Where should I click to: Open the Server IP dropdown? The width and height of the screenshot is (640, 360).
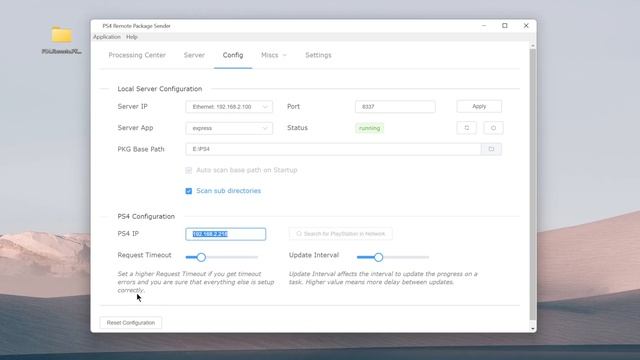pos(229,107)
